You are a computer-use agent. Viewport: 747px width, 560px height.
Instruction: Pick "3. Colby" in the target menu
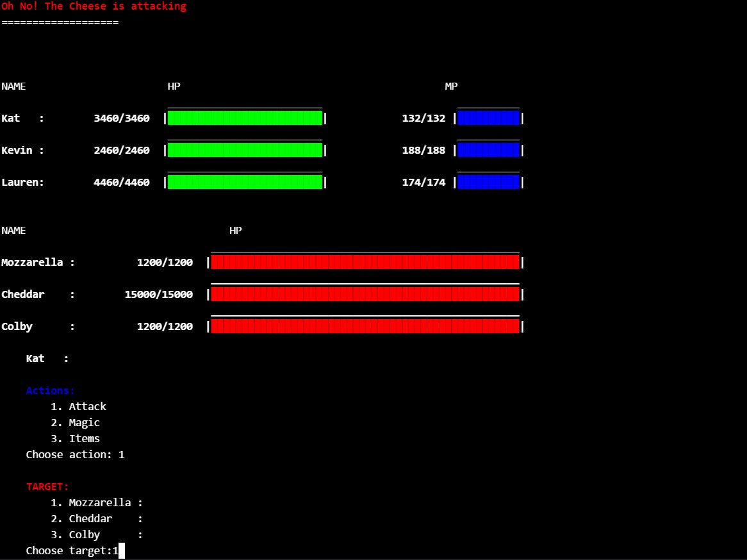(97, 535)
